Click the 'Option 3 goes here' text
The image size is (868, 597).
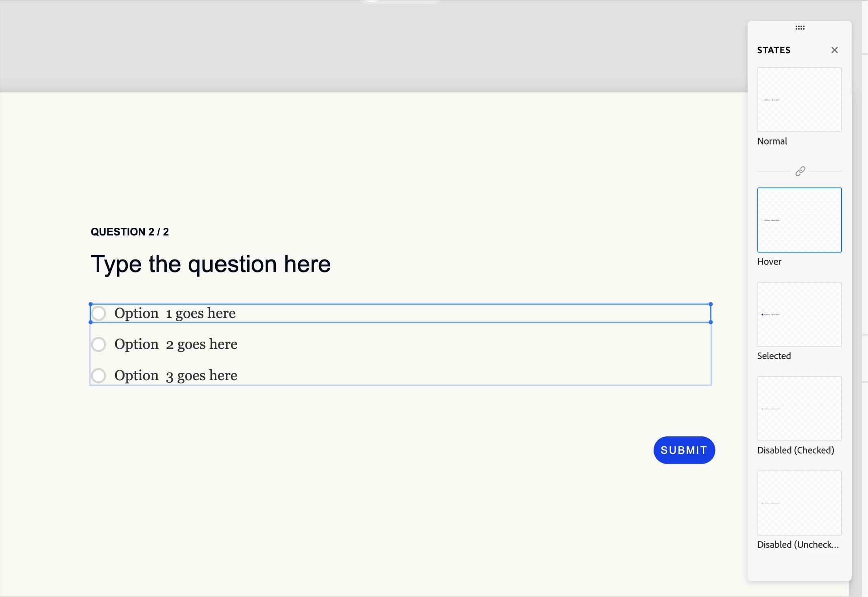[x=176, y=375]
